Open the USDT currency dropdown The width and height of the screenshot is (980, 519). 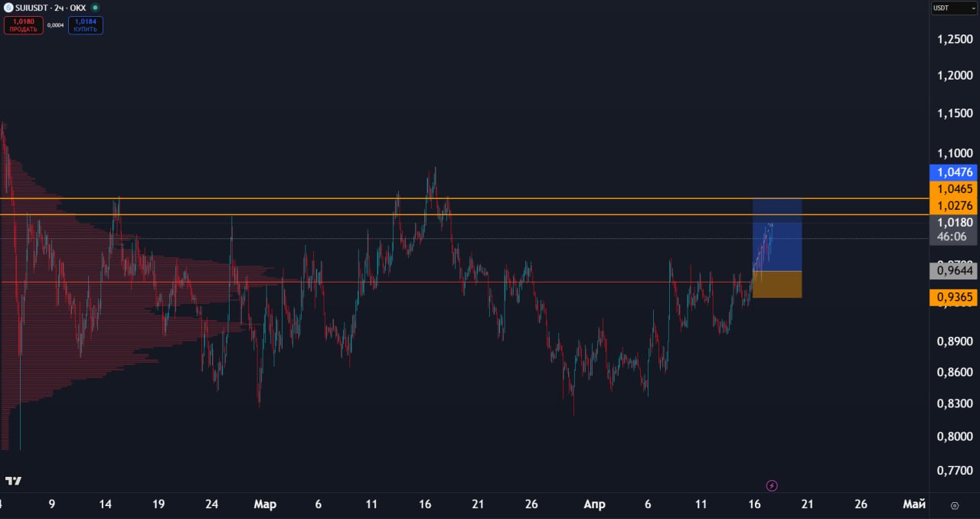[953, 8]
